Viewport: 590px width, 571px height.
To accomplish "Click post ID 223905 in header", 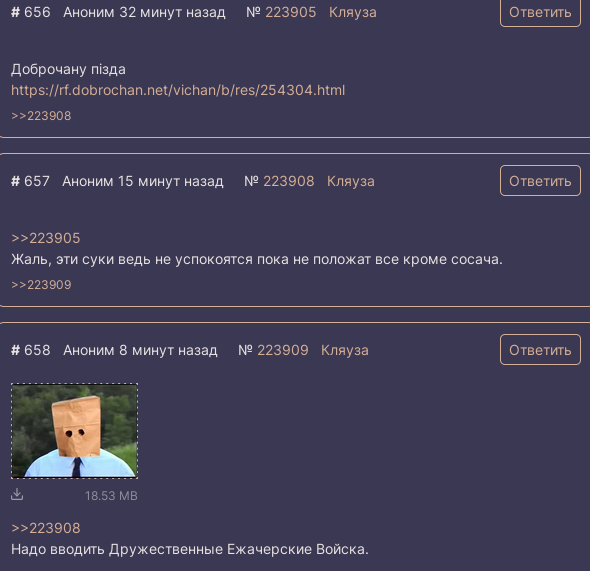I will pyautogui.click(x=290, y=12).
